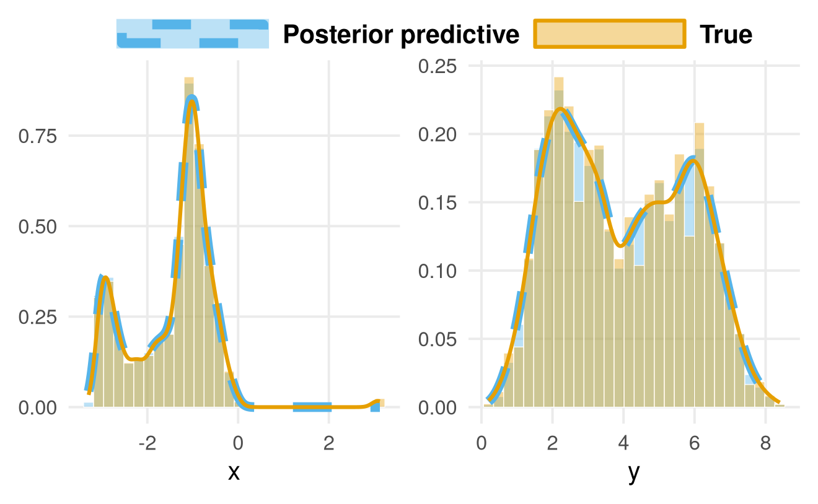Viewport: 818px width, 504px height.
Task: Click the "x" axis title
Action: (x=234, y=473)
